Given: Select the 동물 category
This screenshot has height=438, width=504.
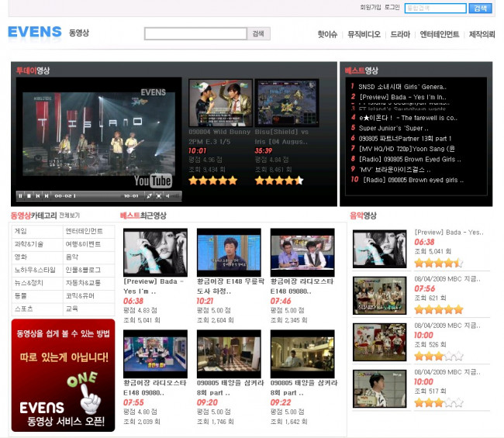Looking at the screenshot, I should click(21, 296).
